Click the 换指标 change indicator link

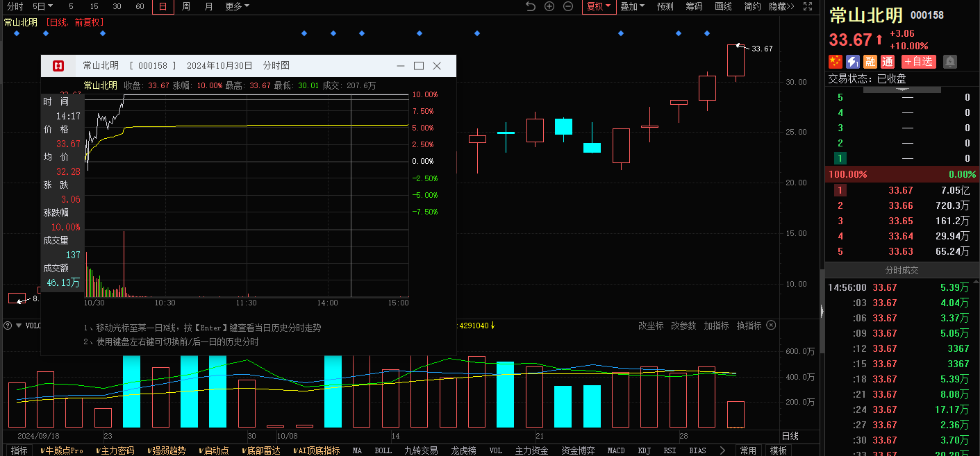point(749,326)
